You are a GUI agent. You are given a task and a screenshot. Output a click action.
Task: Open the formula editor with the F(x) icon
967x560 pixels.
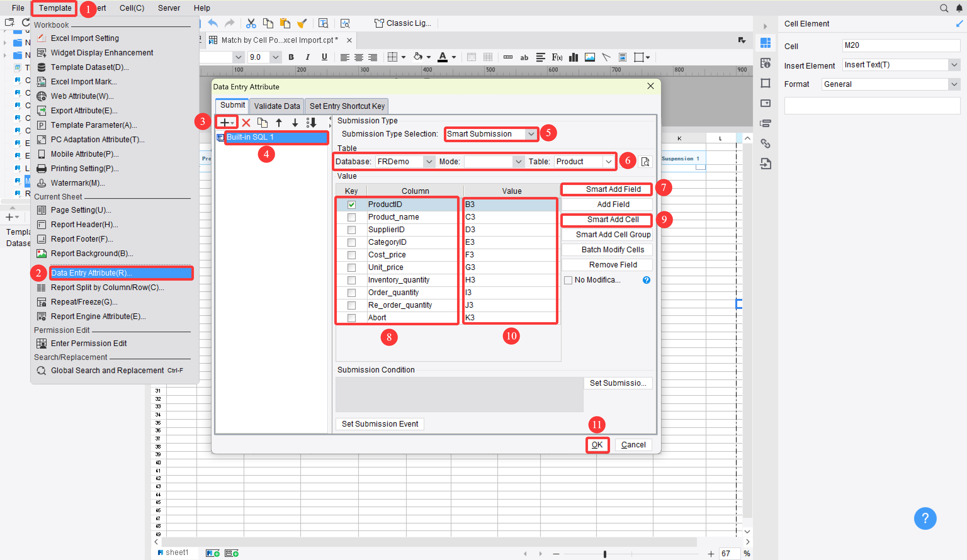tap(557, 57)
